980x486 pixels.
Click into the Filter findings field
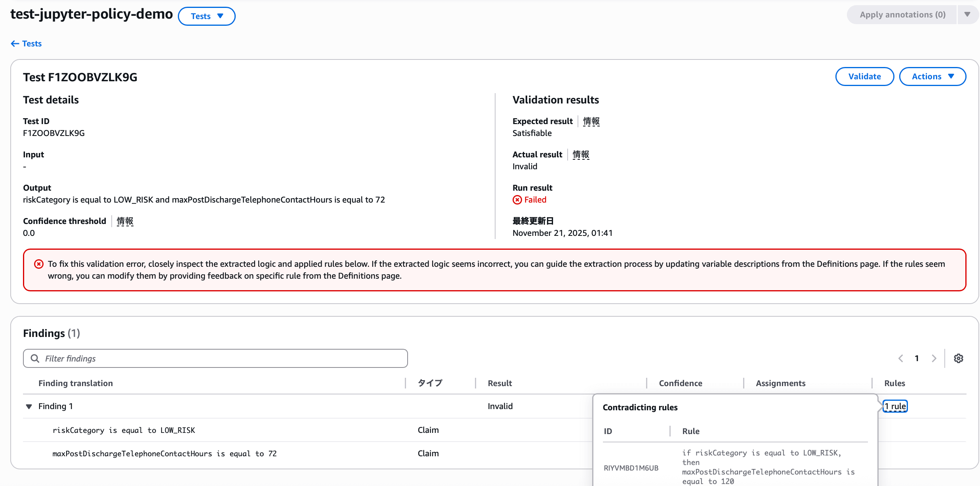(x=222, y=358)
